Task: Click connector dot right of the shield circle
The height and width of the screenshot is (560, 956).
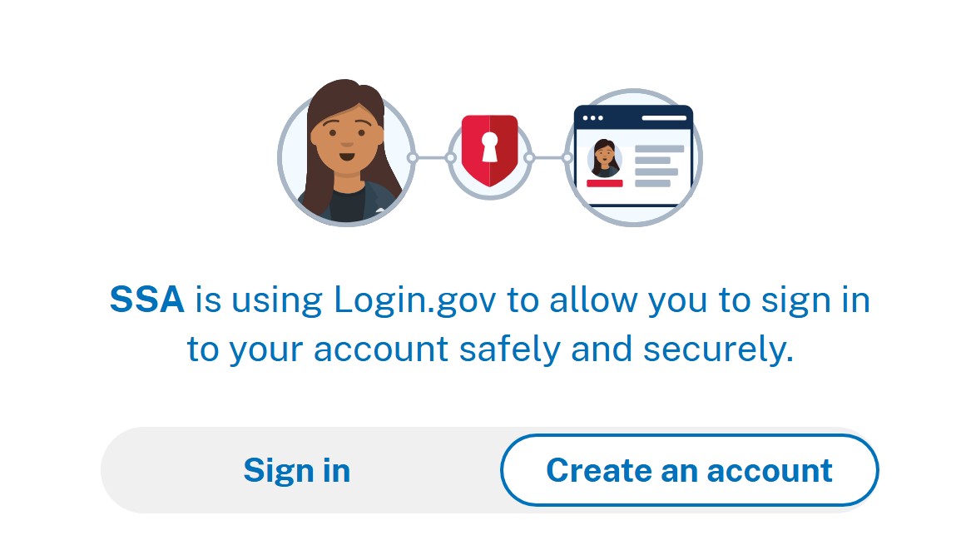Action: 529,158
